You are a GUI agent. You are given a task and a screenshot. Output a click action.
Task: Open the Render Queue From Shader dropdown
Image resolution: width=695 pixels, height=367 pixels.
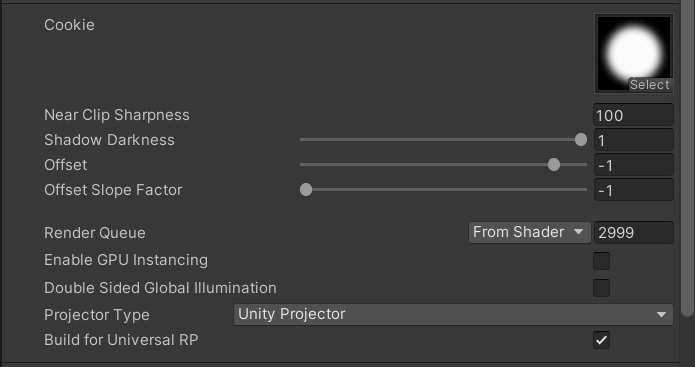point(530,232)
